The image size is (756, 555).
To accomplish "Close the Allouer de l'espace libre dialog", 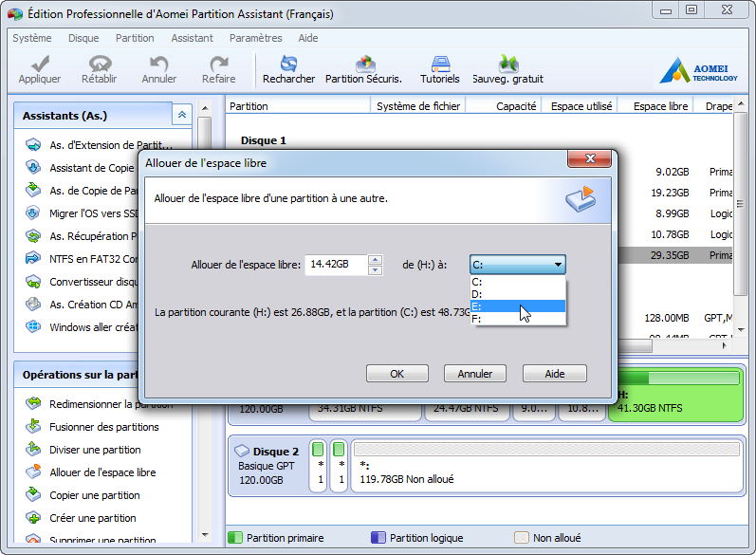I will pos(590,158).
